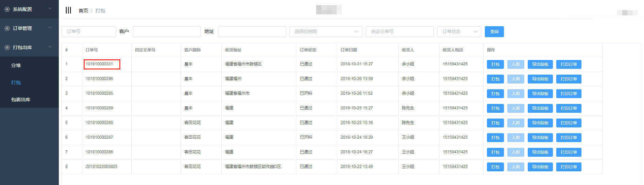Click 打包 button for order 101810000296
Image resolution: width=644 pixels, height=185 pixels.
(495, 79)
